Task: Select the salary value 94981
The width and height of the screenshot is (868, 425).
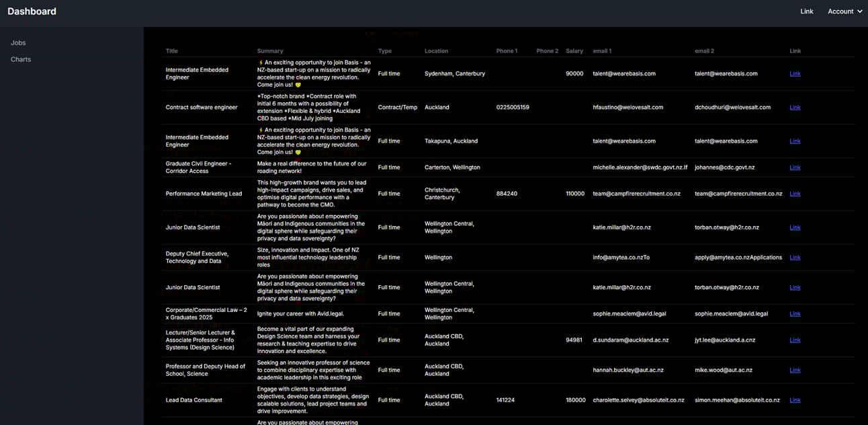Action: click(574, 340)
